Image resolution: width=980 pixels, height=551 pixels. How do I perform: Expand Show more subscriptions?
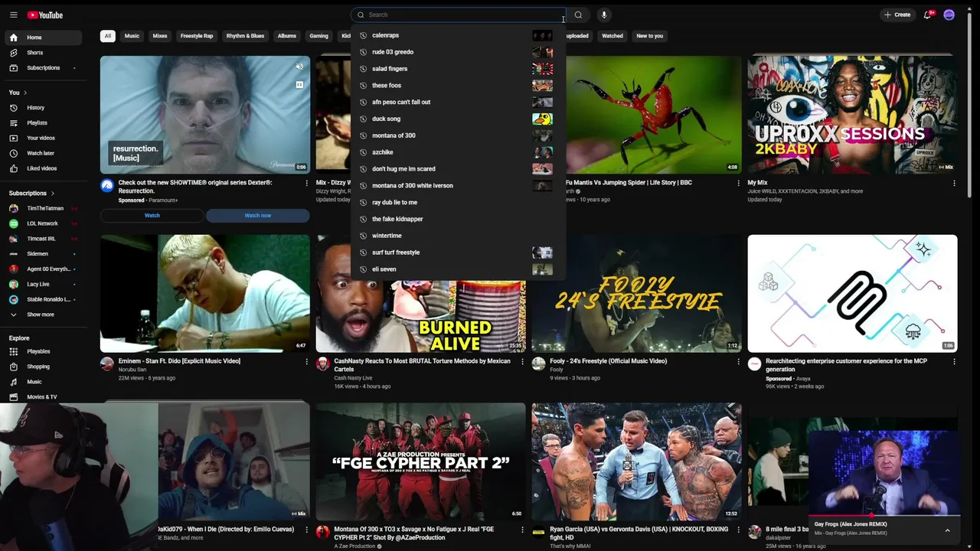(x=43, y=315)
